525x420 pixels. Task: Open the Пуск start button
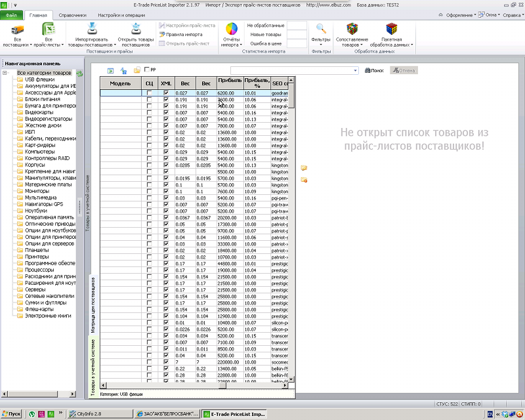(x=11, y=414)
